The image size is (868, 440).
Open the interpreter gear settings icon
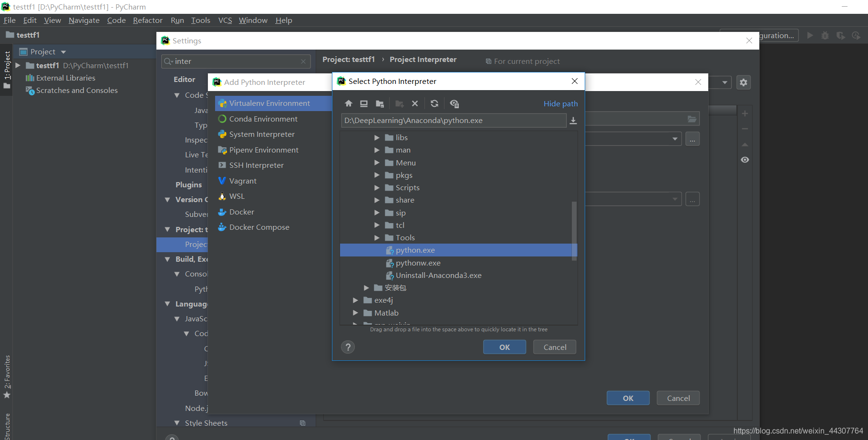pos(744,82)
